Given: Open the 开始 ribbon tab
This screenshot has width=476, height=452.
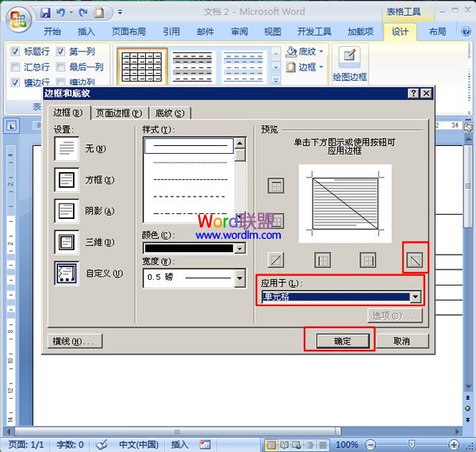Looking at the screenshot, I should 52,32.
